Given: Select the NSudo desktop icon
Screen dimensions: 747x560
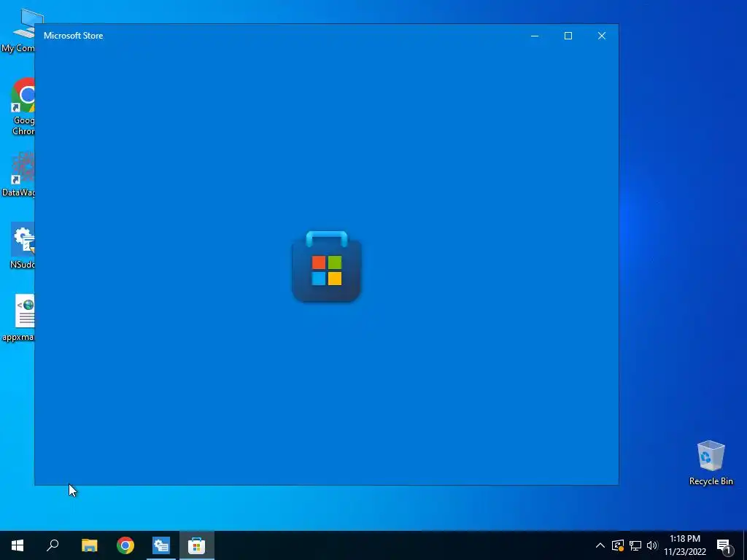Looking at the screenshot, I should [23, 246].
